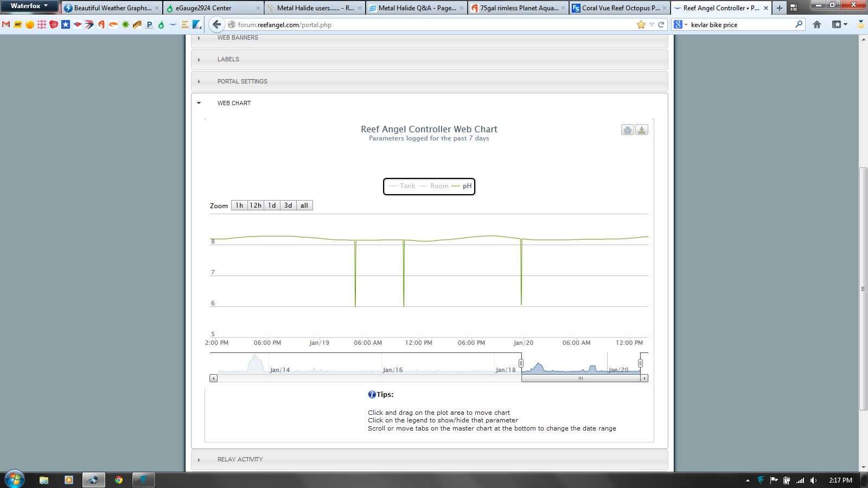Switch to Metal Halide users tab
The image size is (868, 488).
tap(314, 8)
